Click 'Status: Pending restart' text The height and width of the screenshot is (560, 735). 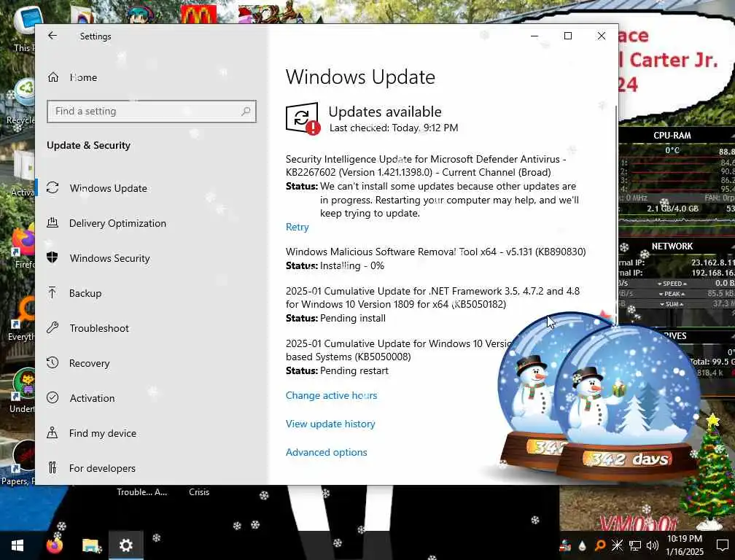pyautogui.click(x=337, y=370)
